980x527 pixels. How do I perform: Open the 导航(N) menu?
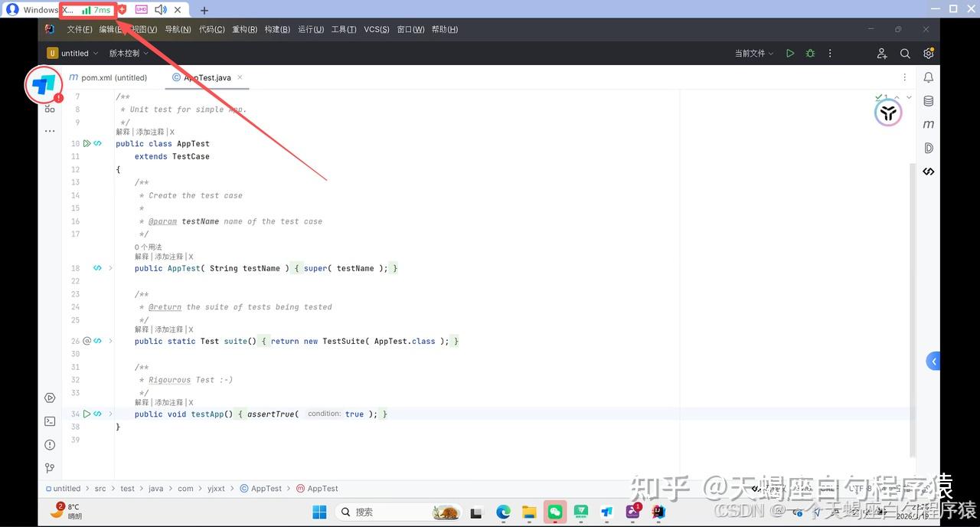178,29
